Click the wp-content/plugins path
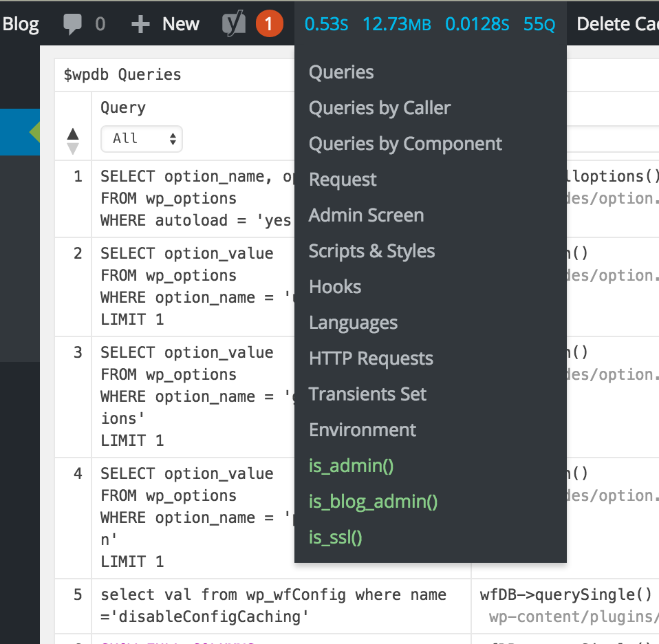The image size is (659, 644). [x=573, y=616]
